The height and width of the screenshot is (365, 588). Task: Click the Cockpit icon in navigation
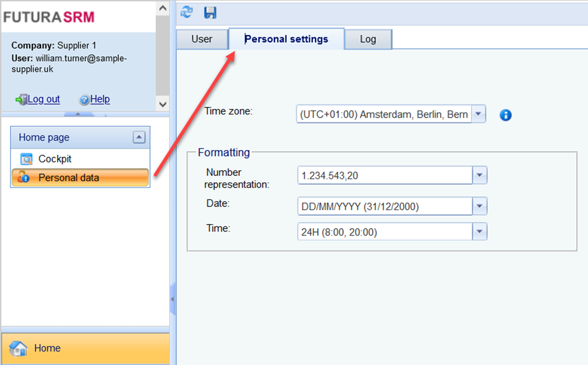click(x=26, y=159)
